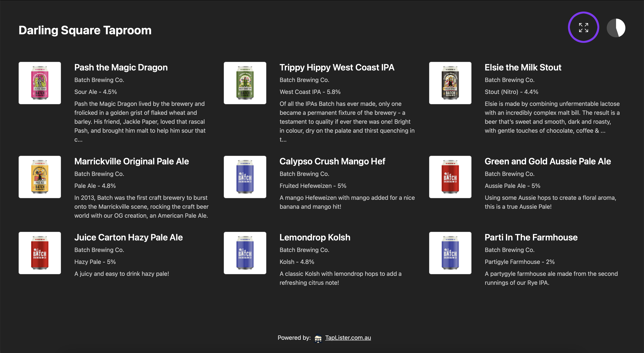Click the Green and Gold Aussie Pale Ale can

click(450, 177)
